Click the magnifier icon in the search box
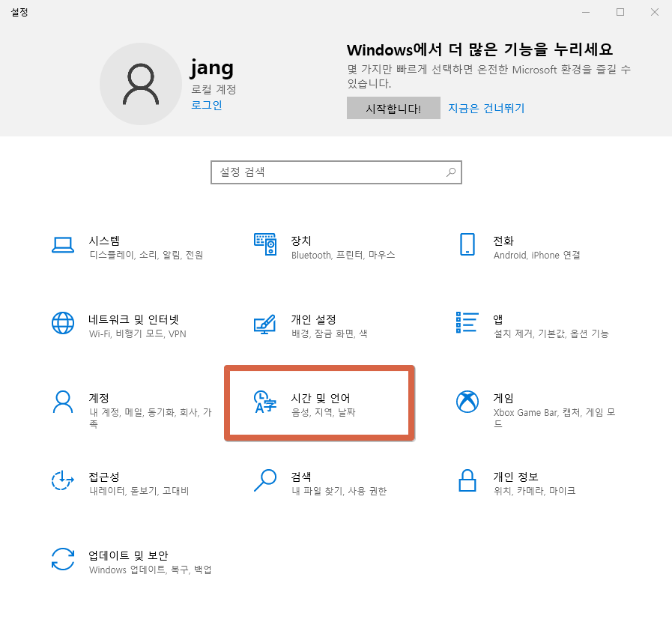This screenshot has height=631, width=672. [450, 172]
